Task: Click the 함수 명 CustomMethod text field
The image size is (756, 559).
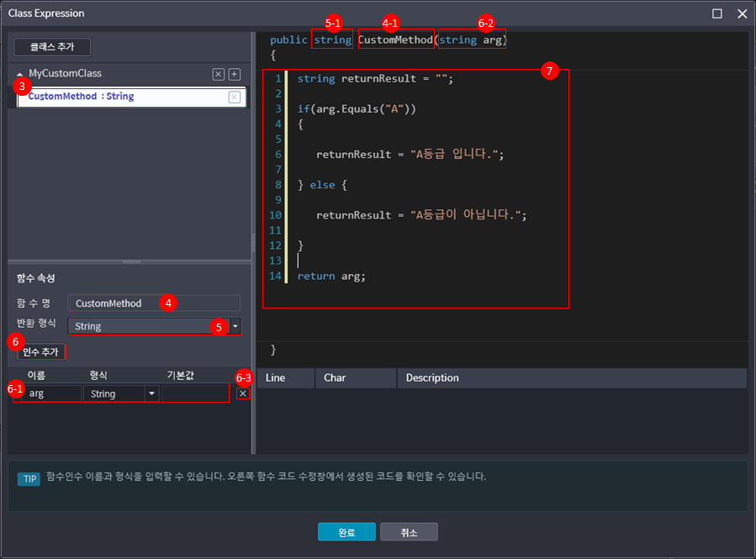Action: [x=154, y=303]
